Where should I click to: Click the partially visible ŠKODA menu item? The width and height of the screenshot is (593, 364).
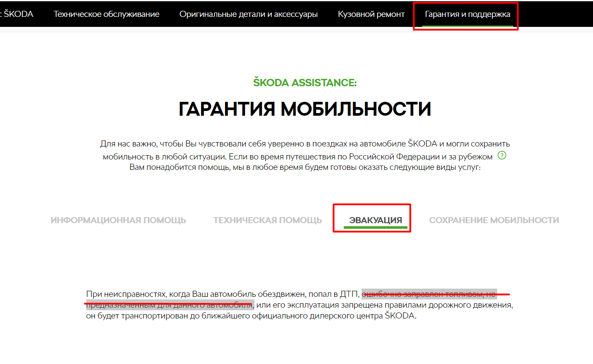click(x=16, y=14)
